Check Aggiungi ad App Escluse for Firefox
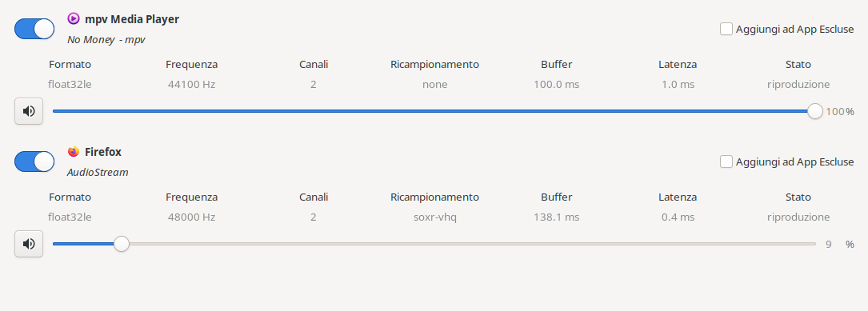 point(726,161)
